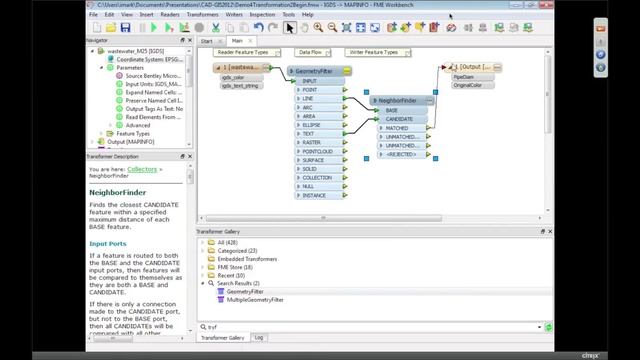Expand the All (428) gallery folder

[x=202, y=242]
